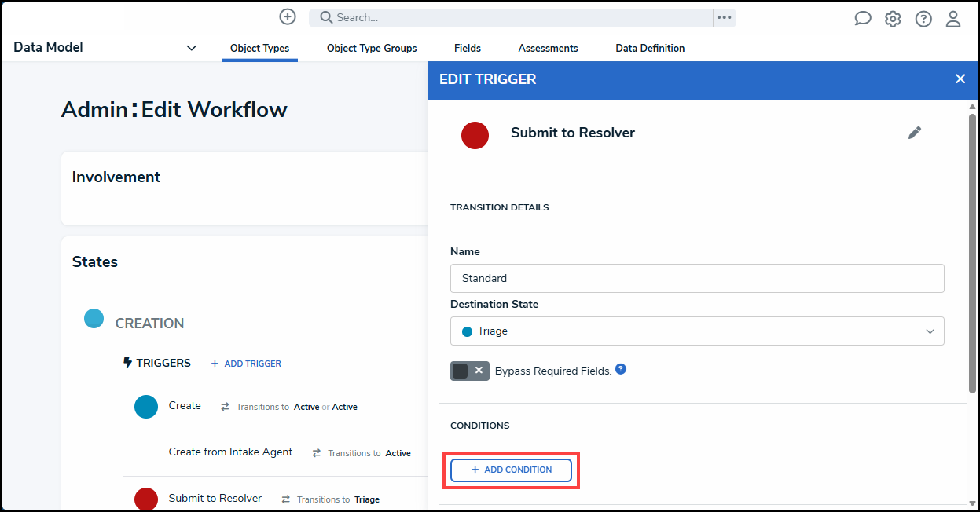Toggle the Bypass Required Fields switch
The height and width of the screenshot is (512, 980).
point(470,371)
